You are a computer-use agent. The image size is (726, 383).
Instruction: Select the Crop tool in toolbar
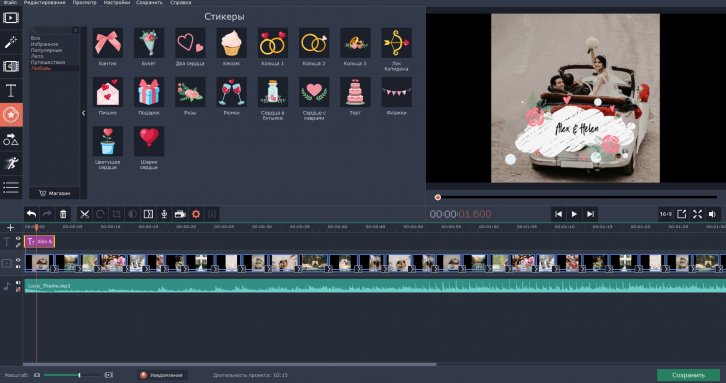(116, 214)
